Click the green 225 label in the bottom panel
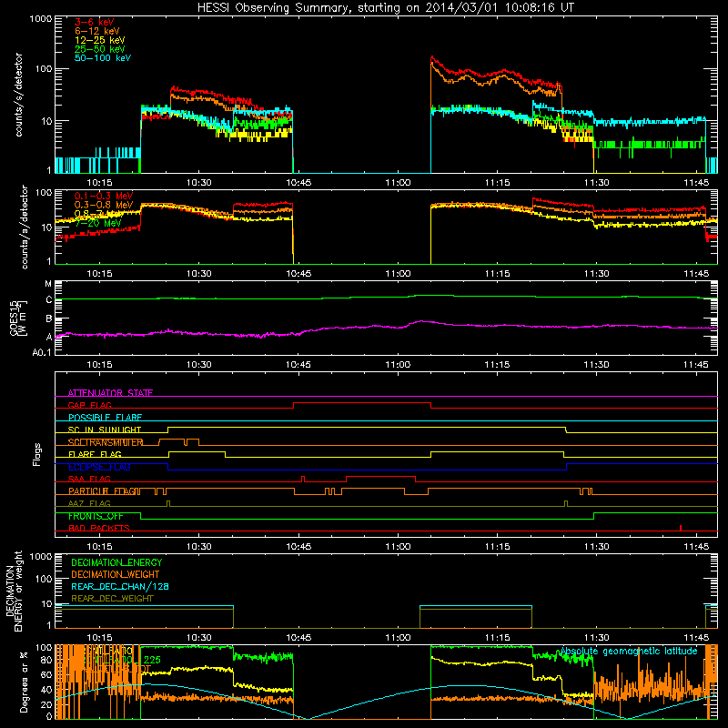The image size is (728, 728). [152, 659]
